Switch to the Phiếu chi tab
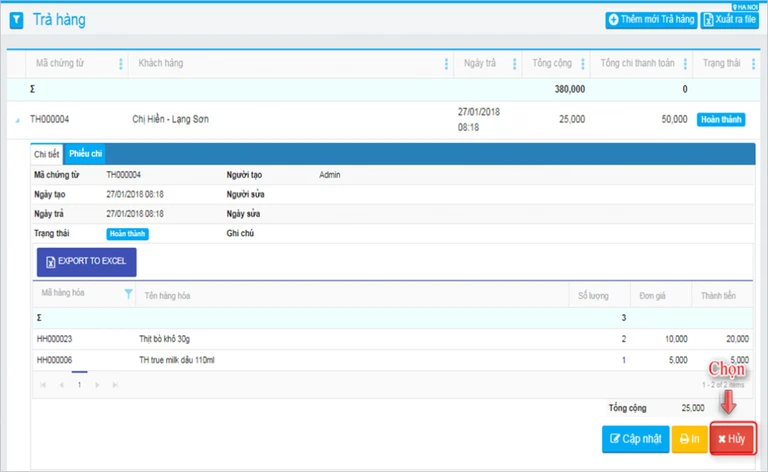 [x=85, y=154]
